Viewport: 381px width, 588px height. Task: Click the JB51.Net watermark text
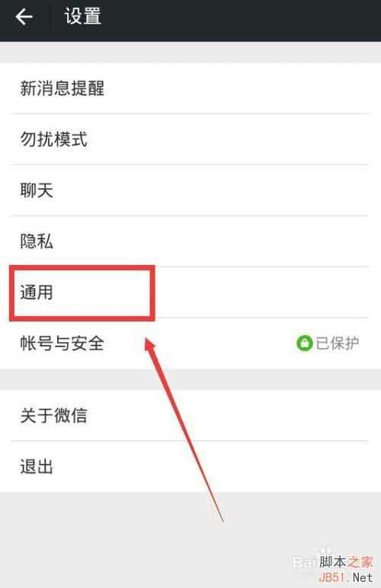[346, 577]
